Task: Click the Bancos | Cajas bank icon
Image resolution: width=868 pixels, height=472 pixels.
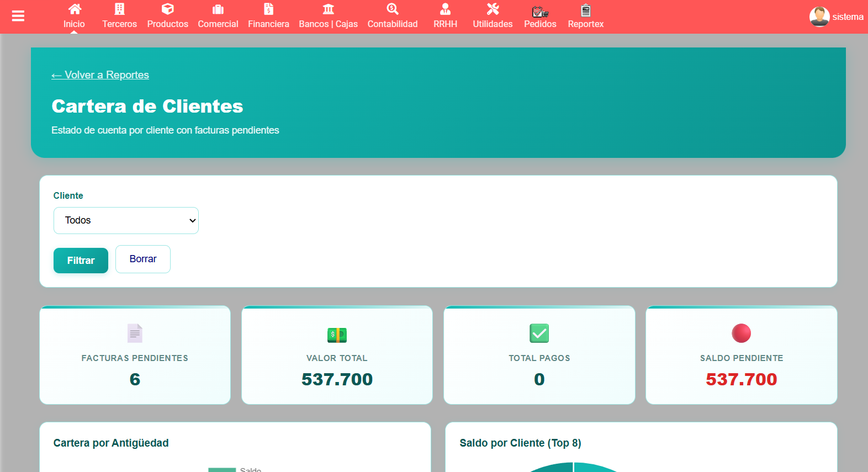Action: point(329,9)
